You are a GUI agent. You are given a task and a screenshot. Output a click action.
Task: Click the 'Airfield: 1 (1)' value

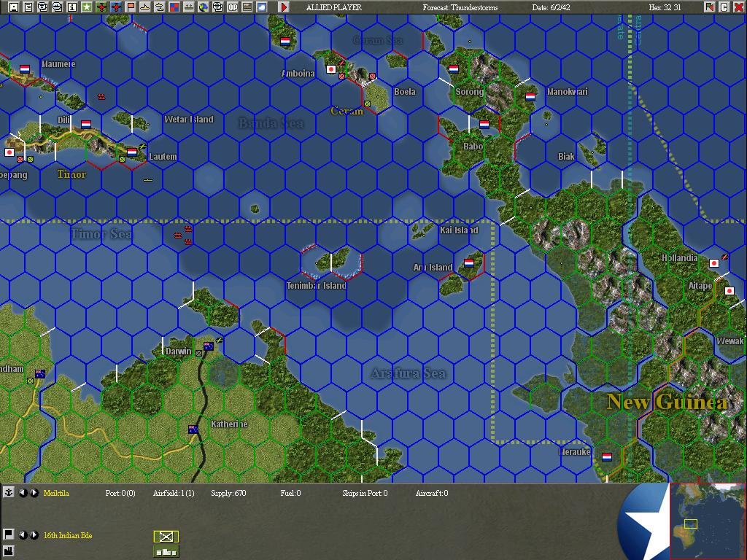click(174, 493)
